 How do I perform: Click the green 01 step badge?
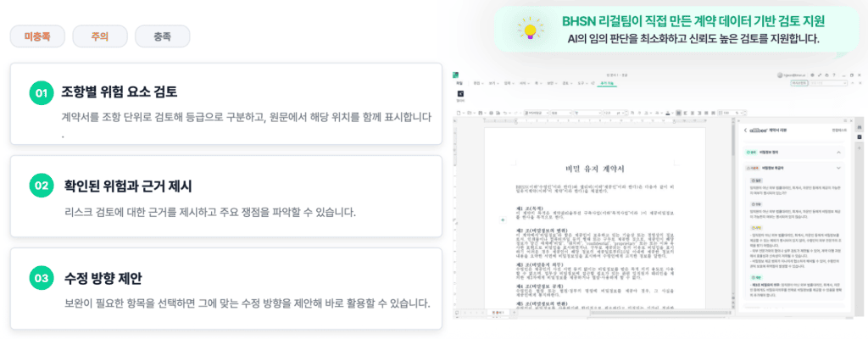pos(41,93)
